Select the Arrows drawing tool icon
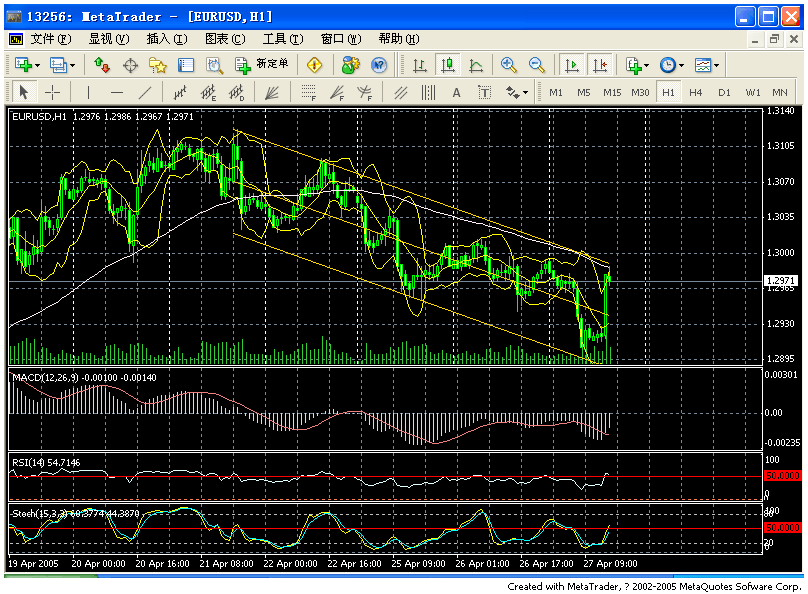Viewport: 808px width, 594px height. coord(513,93)
